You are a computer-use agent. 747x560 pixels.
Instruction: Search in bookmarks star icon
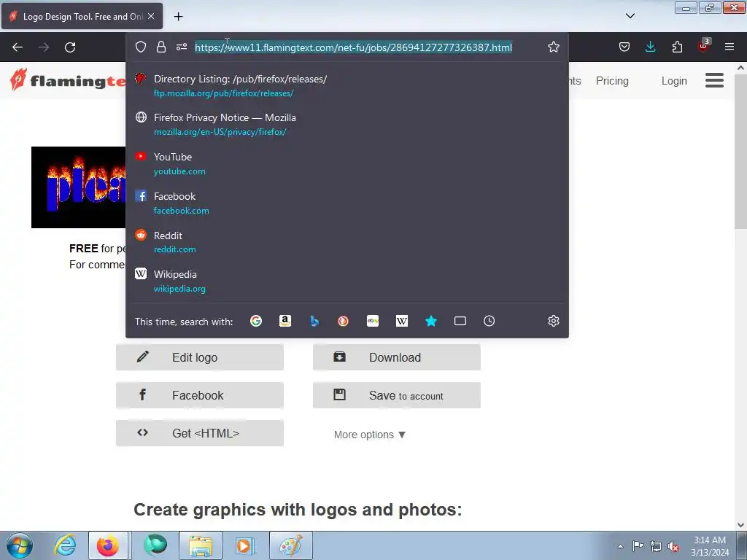click(430, 321)
